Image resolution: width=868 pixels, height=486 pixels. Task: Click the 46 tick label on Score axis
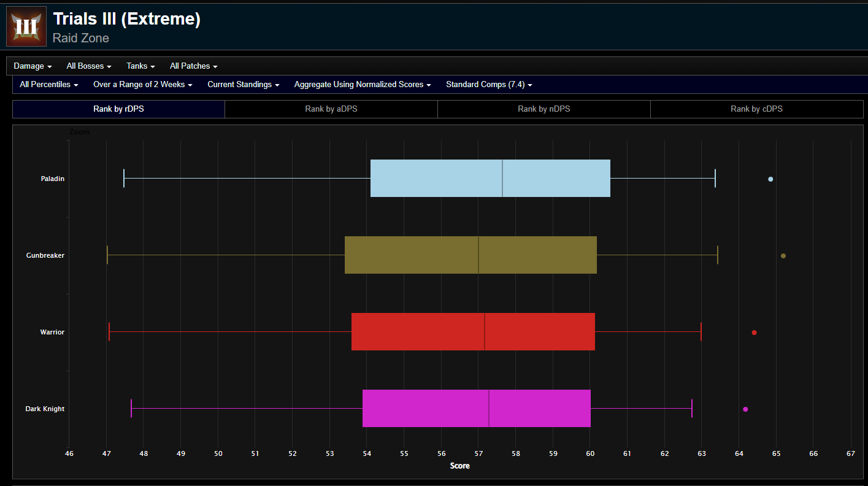coord(69,453)
